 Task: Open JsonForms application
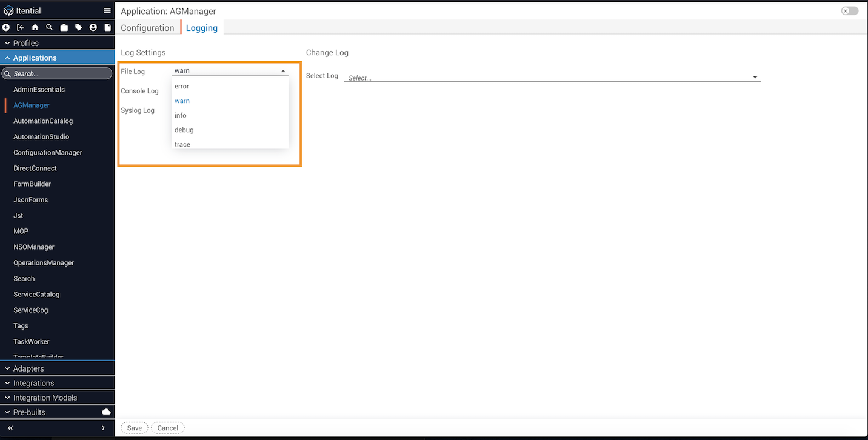pyautogui.click(x=30, y=199)
